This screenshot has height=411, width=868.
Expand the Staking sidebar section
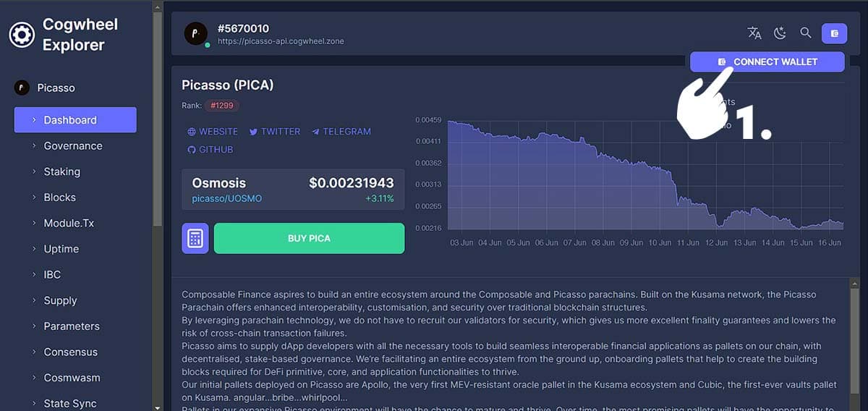[x=61, y=171]
